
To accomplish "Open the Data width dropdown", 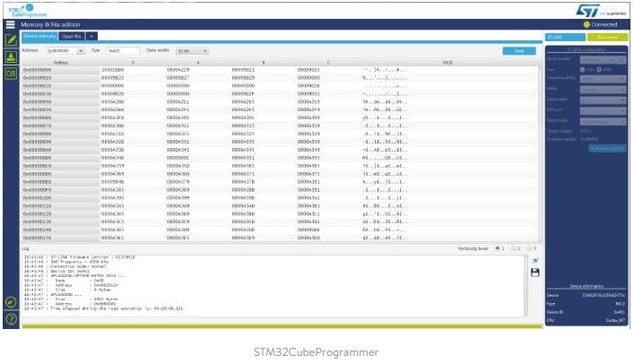I will [x=192, y=51].
